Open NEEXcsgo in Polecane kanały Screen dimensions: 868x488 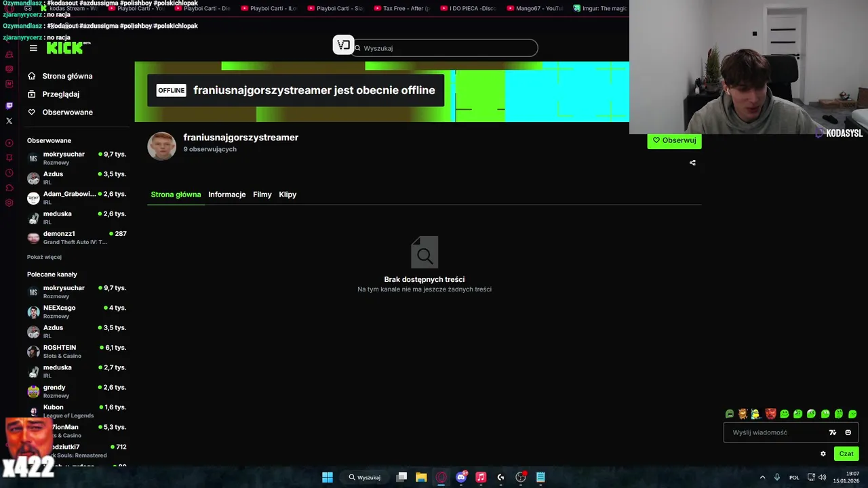77,311
